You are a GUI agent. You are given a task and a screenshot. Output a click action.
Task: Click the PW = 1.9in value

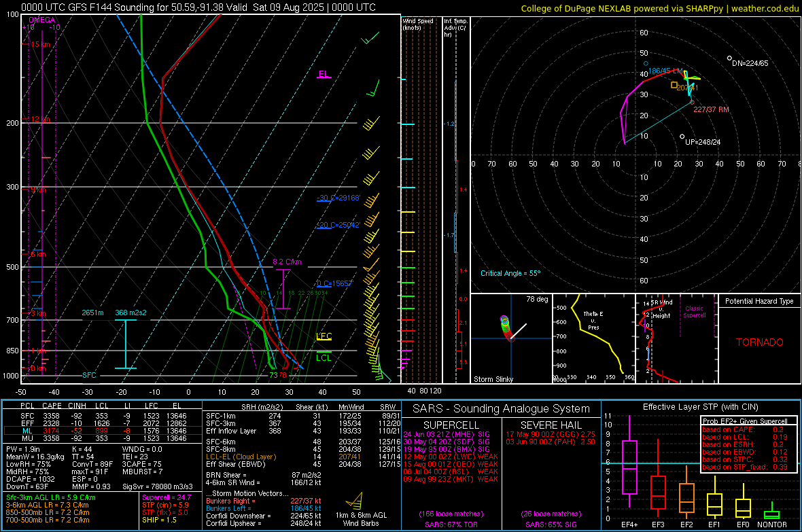(22, 449)
